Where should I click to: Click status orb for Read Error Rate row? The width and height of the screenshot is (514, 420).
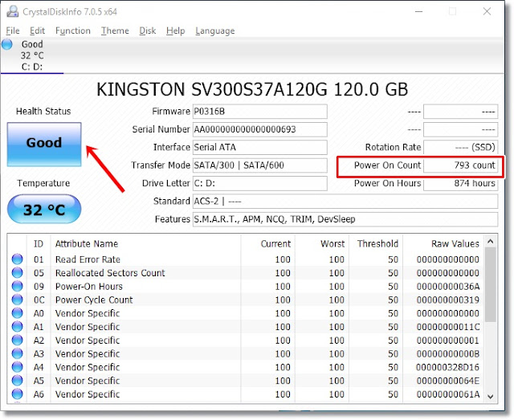click(x=17, y=259)
